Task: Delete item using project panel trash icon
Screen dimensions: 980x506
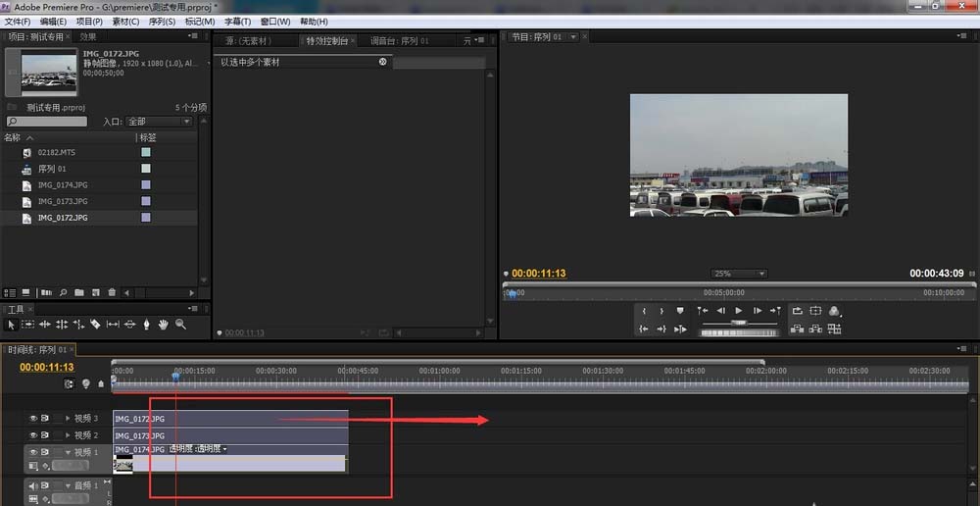Action: [x=112, y=292]
